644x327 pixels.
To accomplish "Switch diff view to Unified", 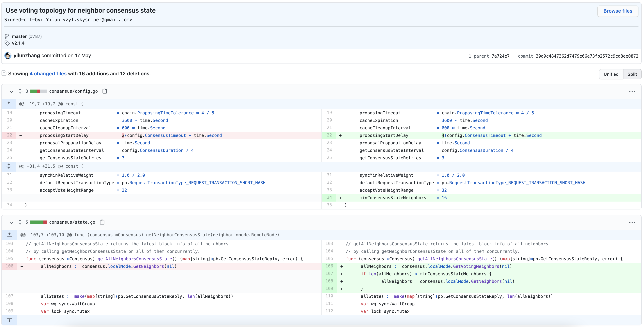I will coord(611,74).
